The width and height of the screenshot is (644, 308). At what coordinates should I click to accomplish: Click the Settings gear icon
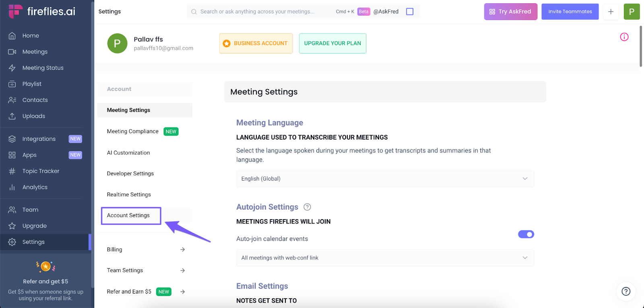click(12, 242)
